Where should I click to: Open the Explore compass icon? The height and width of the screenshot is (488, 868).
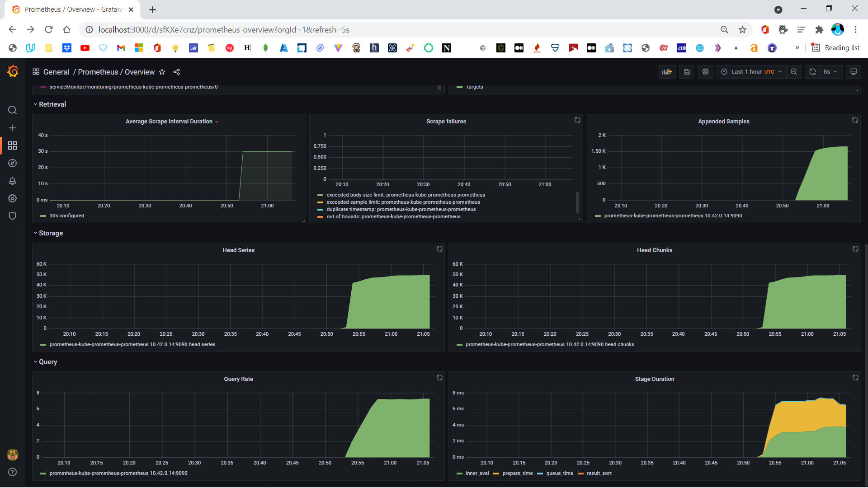(x=13, y=163)
